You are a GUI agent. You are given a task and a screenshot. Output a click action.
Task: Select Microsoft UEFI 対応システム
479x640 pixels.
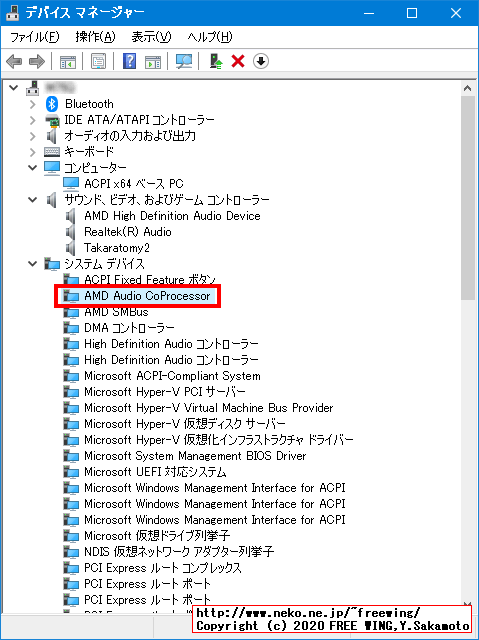[x=155, y=472]
